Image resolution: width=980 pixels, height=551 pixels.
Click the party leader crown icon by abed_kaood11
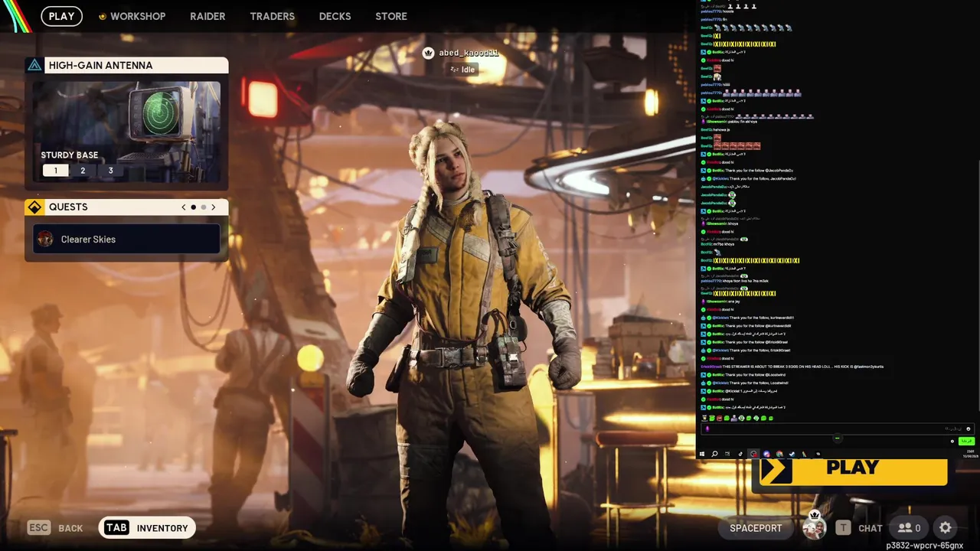(428, 53)
